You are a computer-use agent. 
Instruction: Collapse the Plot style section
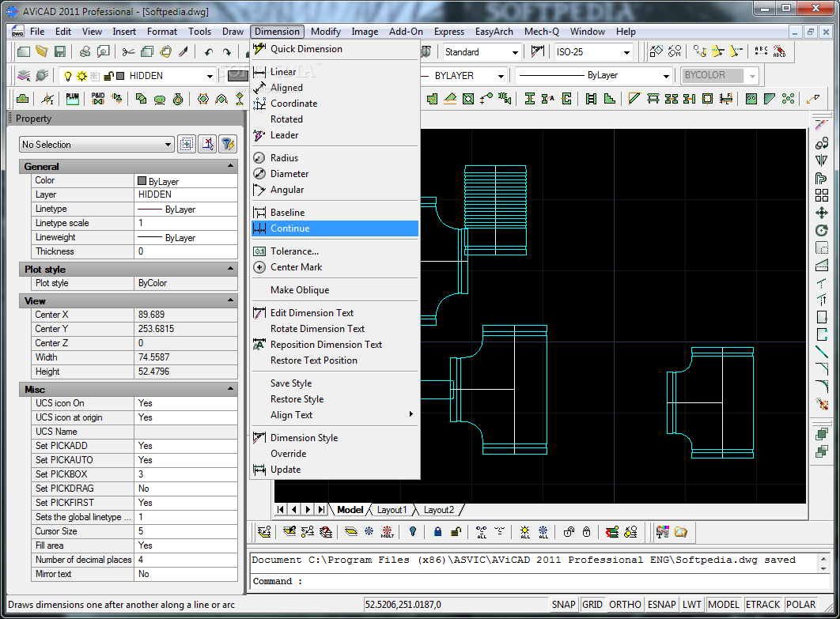231,268
